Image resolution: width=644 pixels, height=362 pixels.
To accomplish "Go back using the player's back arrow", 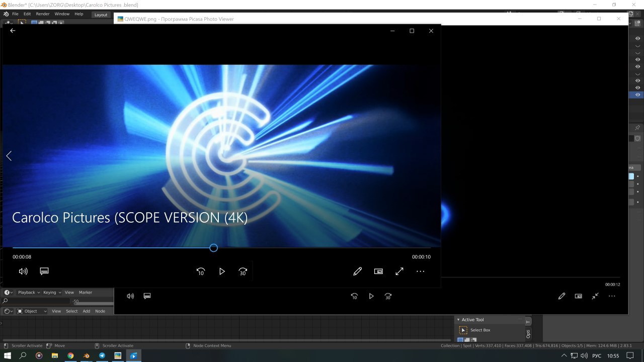I will click(x=13, y=31).
